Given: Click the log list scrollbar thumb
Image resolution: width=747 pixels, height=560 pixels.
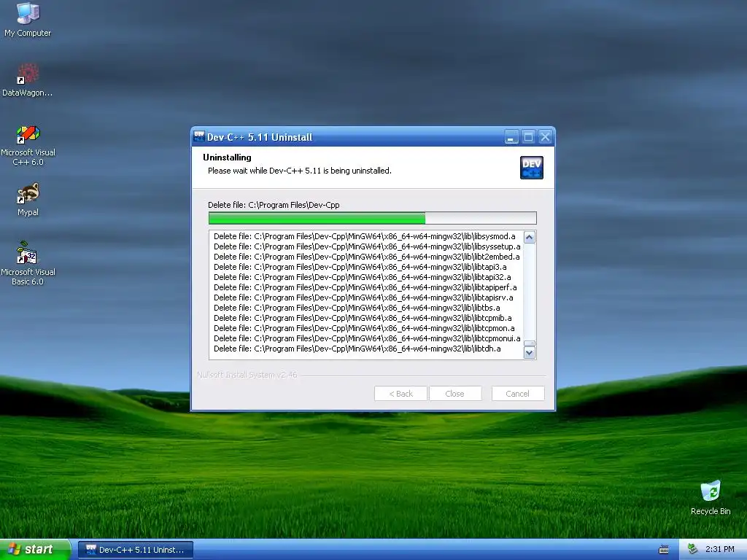Looking at the screenshot, I should tap(530, 343).
